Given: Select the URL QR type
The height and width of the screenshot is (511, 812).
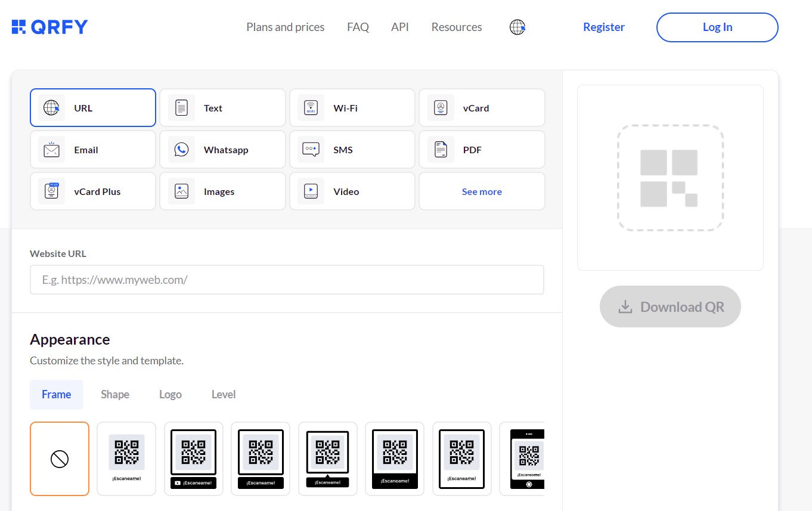Looking at the screenshot, I should pyautogui.click(x=93, y=108).
